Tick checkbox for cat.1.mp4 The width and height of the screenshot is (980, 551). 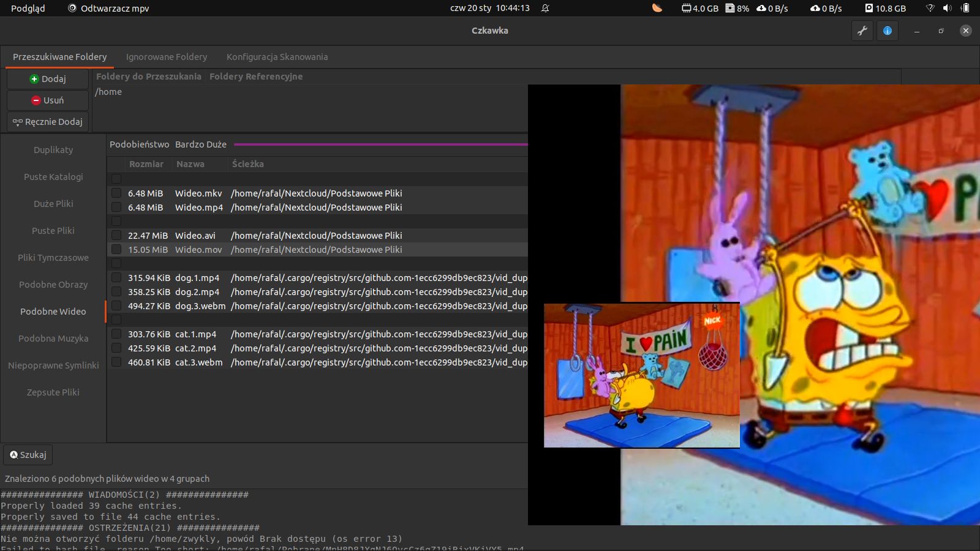point(116,334)
